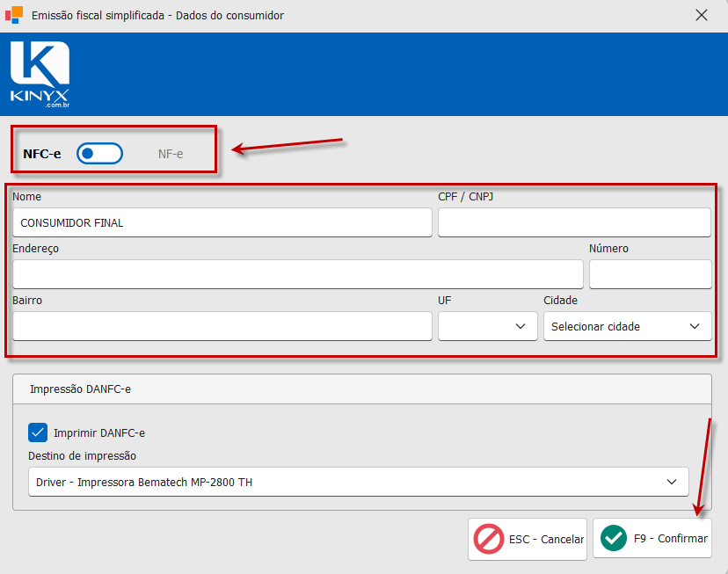
Task: Click the Destino de impressão label
Action: (82, 455)
